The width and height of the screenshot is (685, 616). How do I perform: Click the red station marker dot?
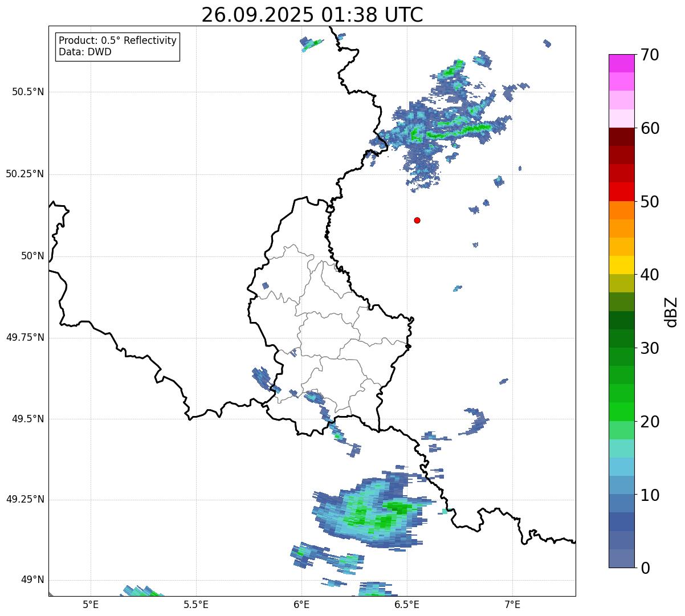coord(417,220)
